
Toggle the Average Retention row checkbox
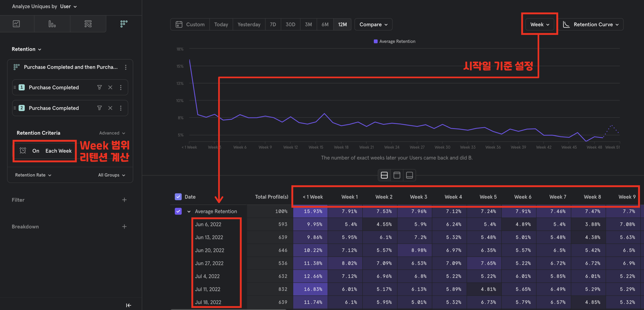click(x=178, y=211)
